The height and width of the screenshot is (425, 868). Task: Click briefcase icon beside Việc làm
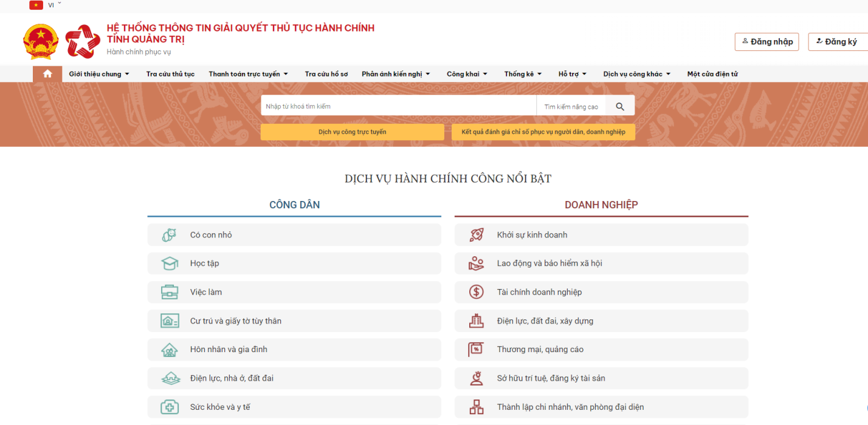click(x=170, y=292)
